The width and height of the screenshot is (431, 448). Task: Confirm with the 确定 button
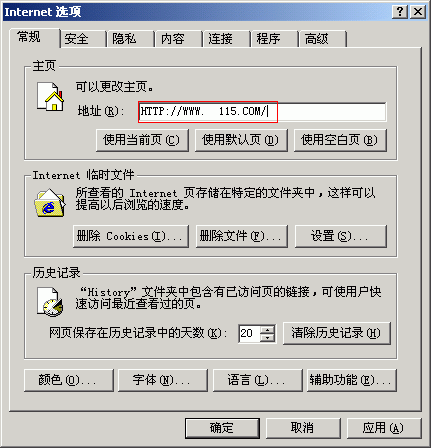[x=222, y=428]
